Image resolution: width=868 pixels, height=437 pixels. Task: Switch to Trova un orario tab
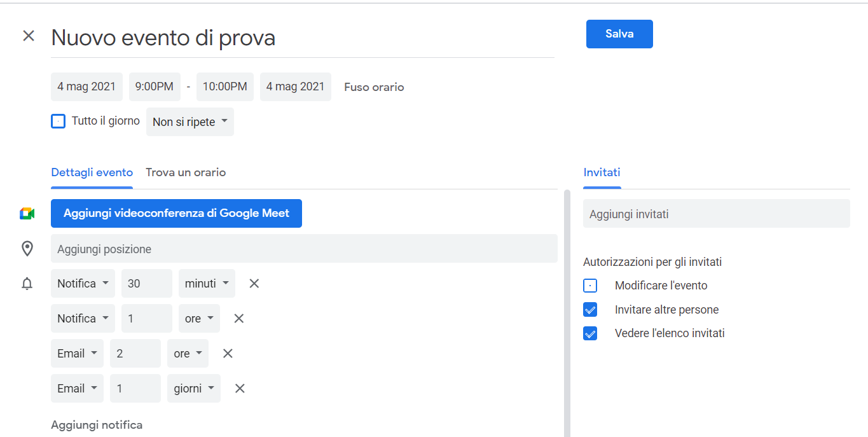tap(186, 172)
